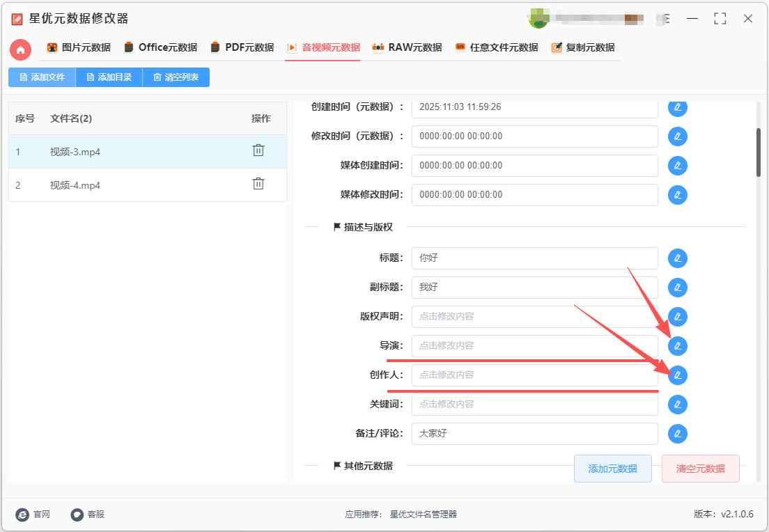
Task: Click the 关键词 input field
Action: (x=534, y=405)
